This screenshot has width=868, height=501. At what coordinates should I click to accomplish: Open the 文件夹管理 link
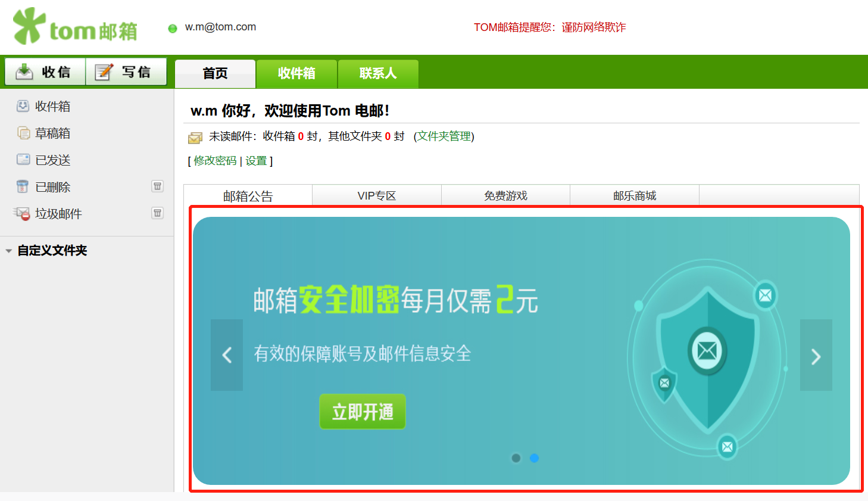pos(444,136)
